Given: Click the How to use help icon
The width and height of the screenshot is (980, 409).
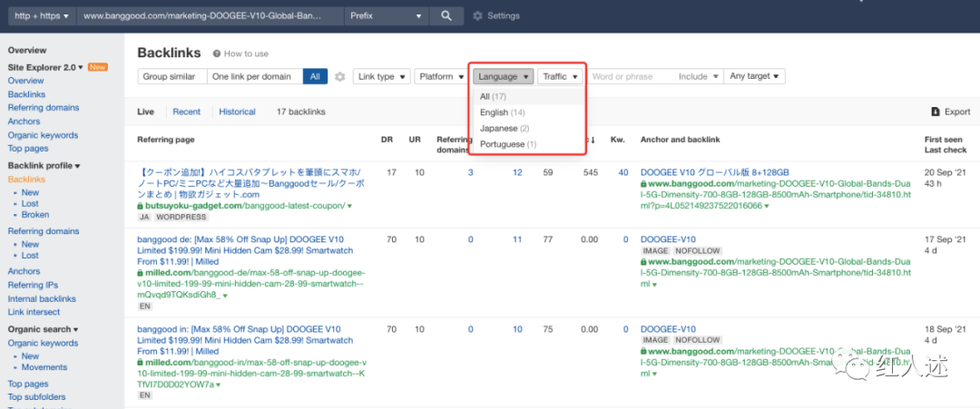Looking at the screenshot, I should [x=217, y=54].
